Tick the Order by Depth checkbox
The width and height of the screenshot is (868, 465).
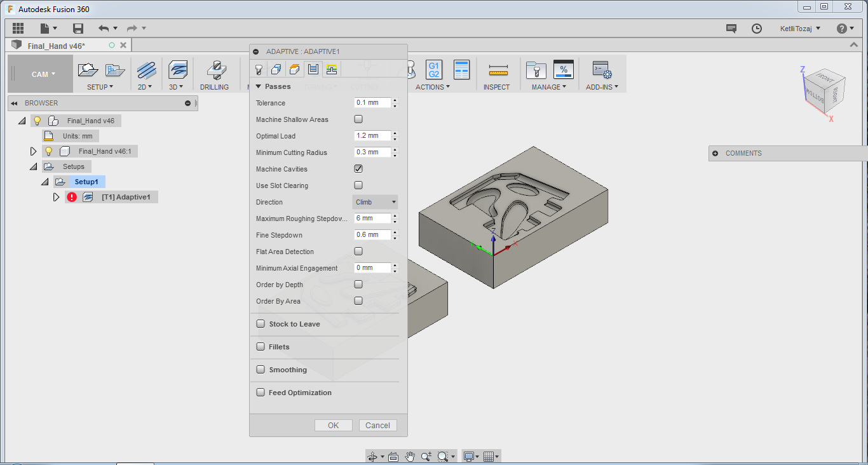click(x=358, y=285)
